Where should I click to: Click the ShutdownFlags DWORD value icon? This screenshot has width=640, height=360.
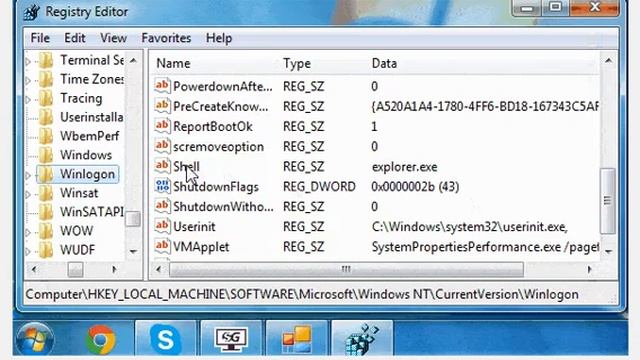click(x=162, y=186)
